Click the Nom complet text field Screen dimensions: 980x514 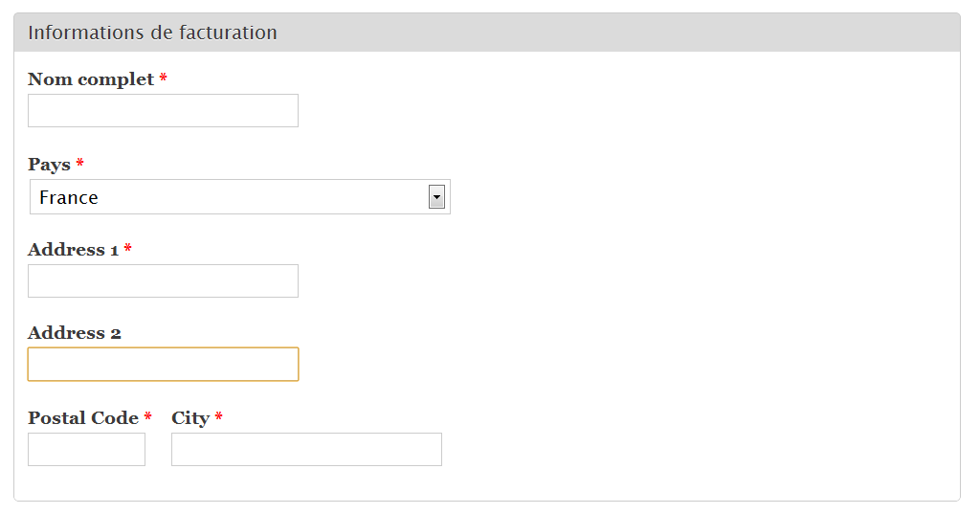tap(163, 111)
